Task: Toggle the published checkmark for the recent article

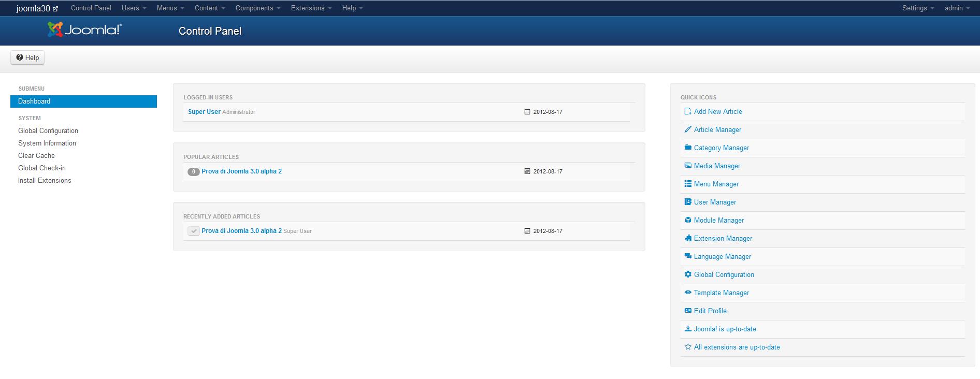Action: [194, 231]
